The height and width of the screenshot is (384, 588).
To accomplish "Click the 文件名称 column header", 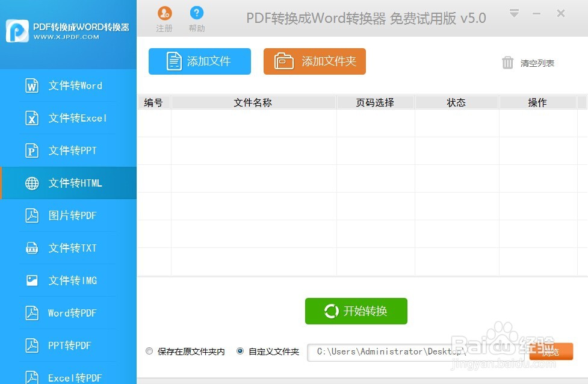I will pos(253,102).
